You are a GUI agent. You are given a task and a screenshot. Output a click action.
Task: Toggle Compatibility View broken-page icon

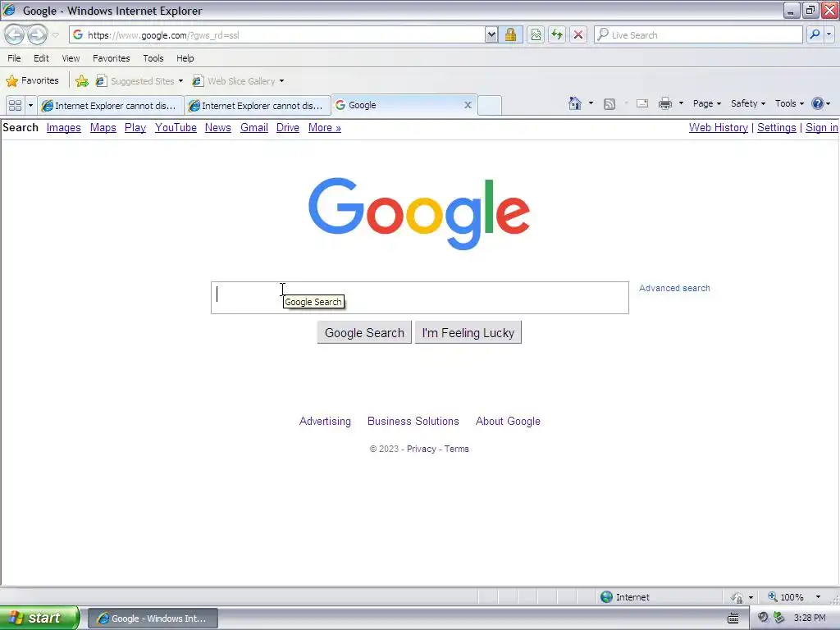pyautogui.click(x=536, y=34)
